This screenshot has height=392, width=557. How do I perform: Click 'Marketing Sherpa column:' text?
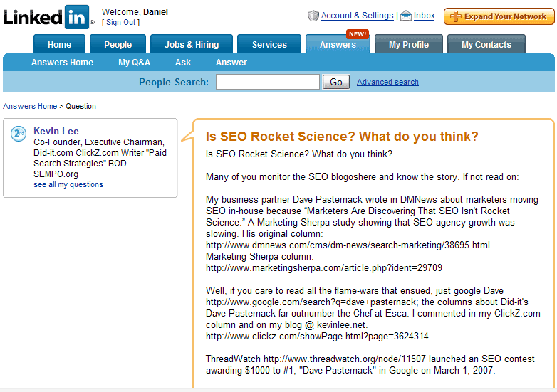[260, 257]
